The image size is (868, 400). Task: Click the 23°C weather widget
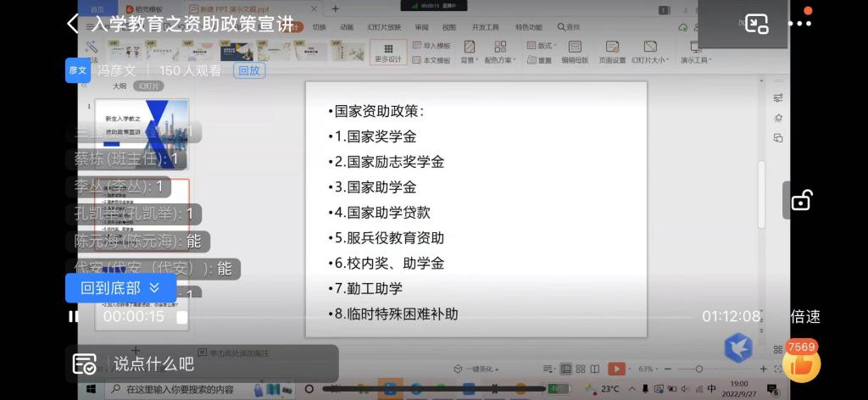[x=603, y=389]
